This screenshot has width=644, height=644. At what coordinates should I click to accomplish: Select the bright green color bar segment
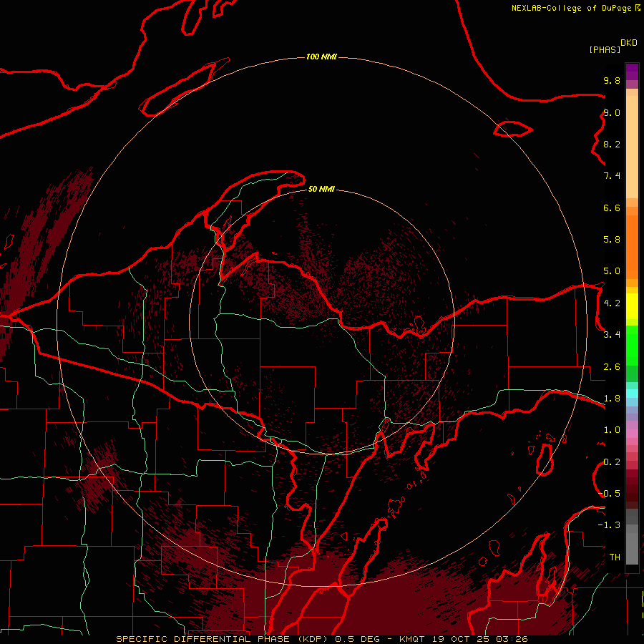click(632, 345)
